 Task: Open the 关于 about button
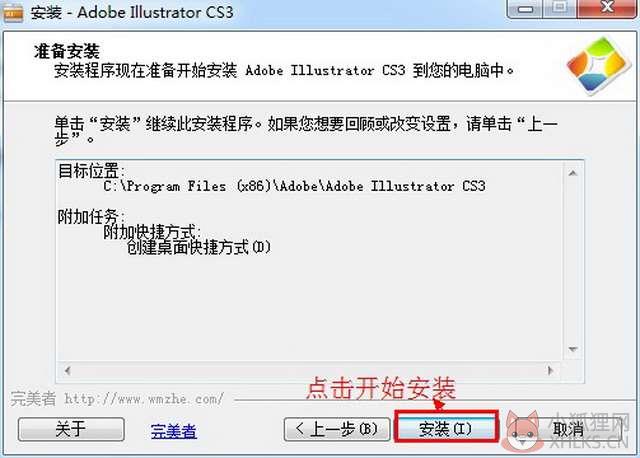pos(71,429)
